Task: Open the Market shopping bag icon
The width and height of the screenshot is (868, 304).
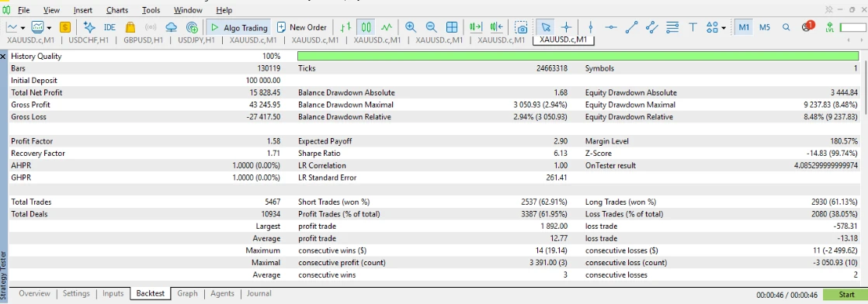Action: click(130, 27)
